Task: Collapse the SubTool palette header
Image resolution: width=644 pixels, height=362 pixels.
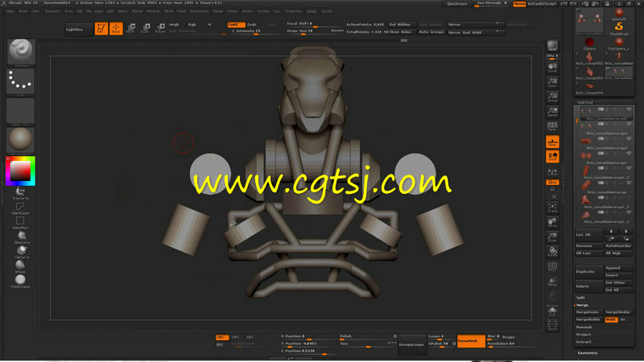Action: tap(586, 102)
